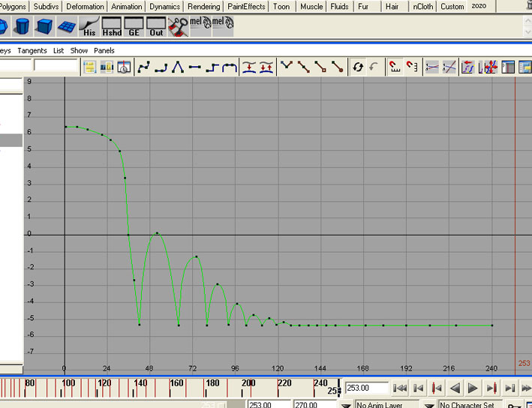532x408 pixels.
Task: Click the Swap Buffer Curves icon
Action: [x=266, y=67]
